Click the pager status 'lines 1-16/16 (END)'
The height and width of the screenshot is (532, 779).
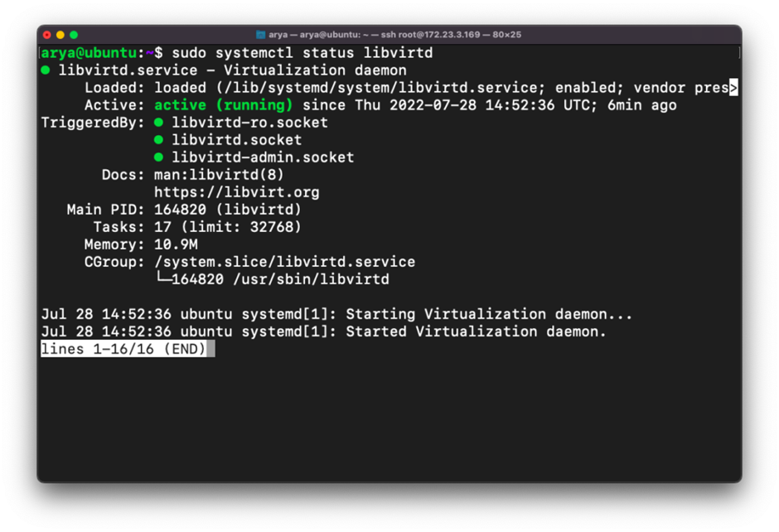123,349
